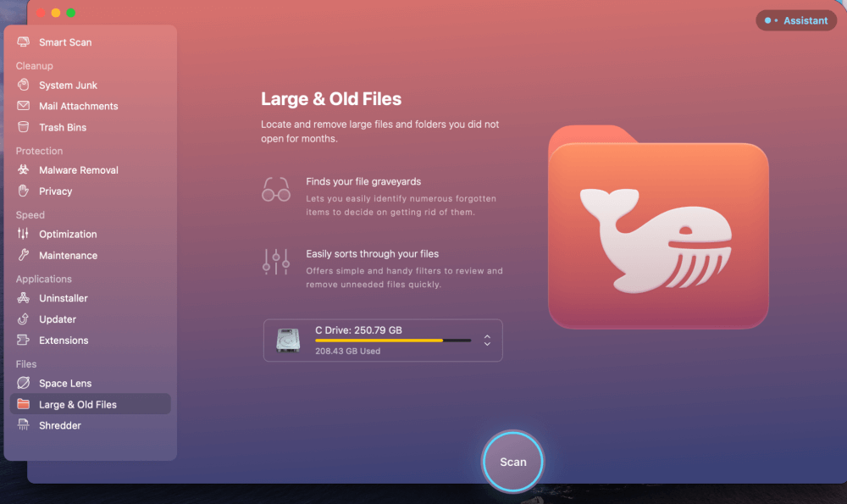Click the Smart Scan monitor icon

pyautogui.click(x=24, y=42)
